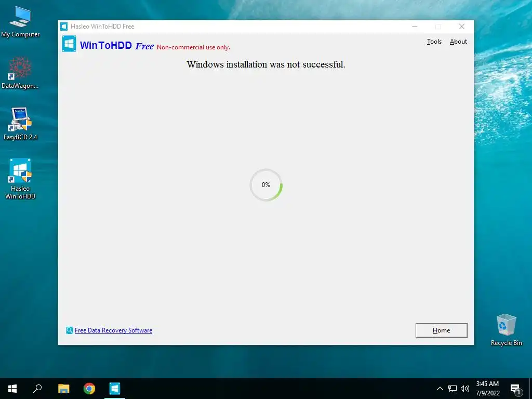Click the 'Hasleo WinToHDD Free' window title
The width and height of the screenshot is (532, 399).
click(102, 26)
